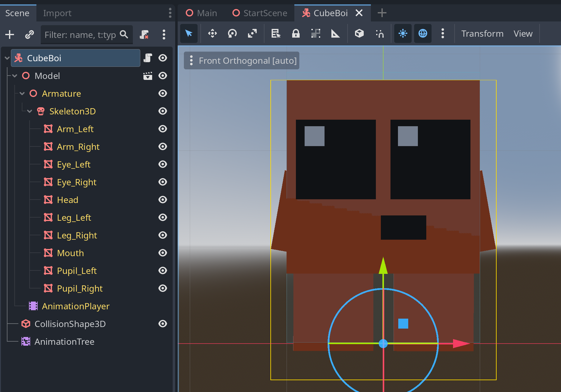Add a child node with the plus icon

pyautogui.click(x=10, y=35)
